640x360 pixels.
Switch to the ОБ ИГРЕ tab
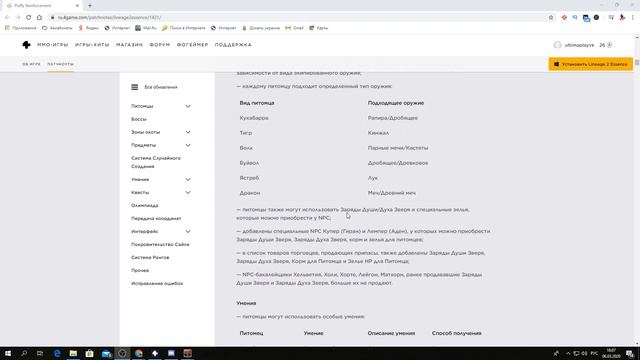pos(31,64)
